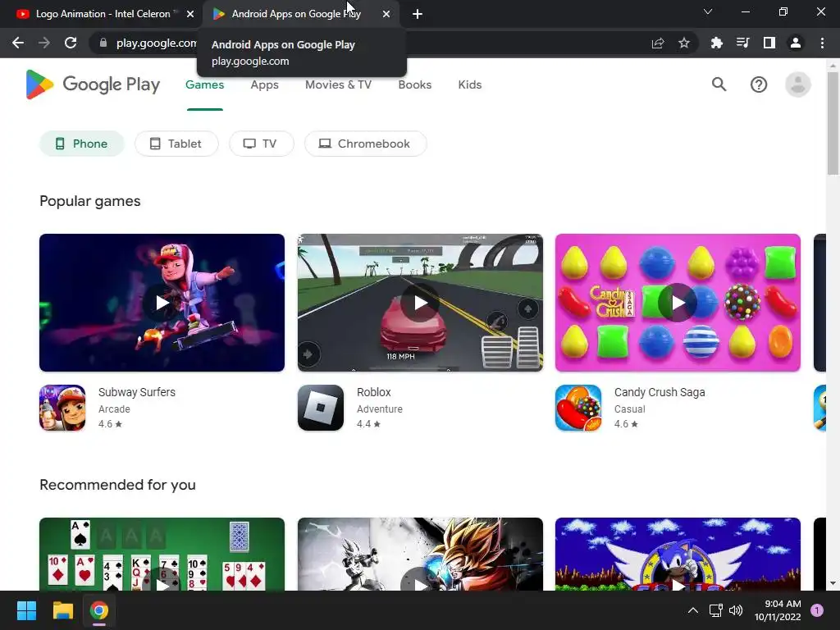
Task: Select the Chromebook device filter
Action: pos(365,144)
